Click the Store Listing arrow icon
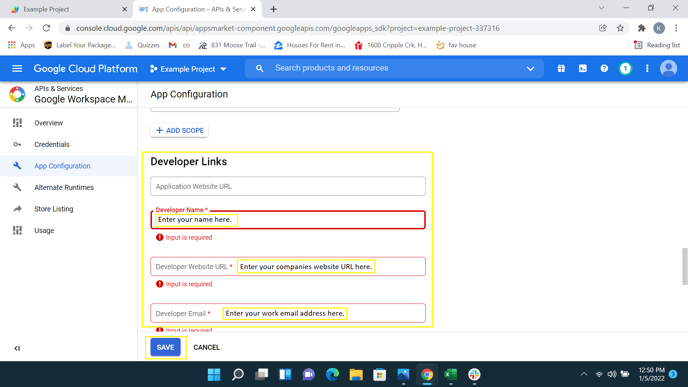 [x=17, y=209]
